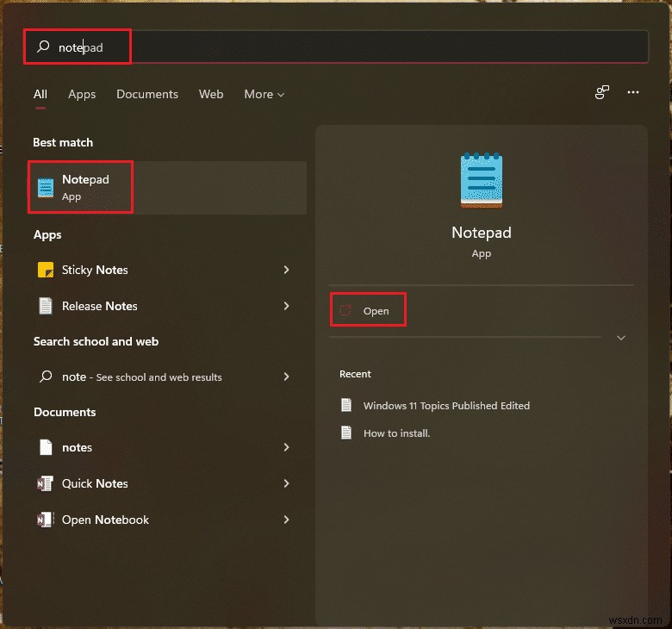
Task: Click the Open action arrow icon
Action: click(345, 310)
